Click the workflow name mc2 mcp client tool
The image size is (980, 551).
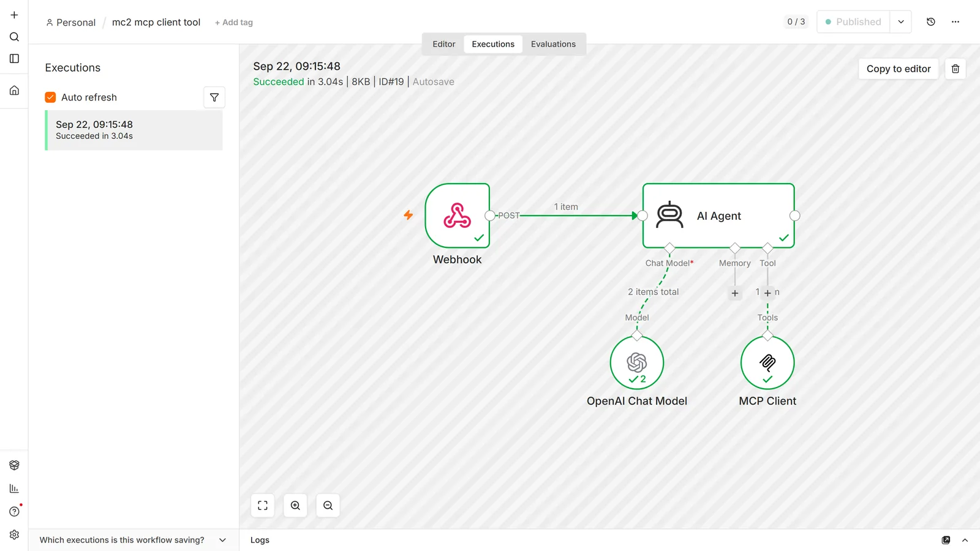156,22
